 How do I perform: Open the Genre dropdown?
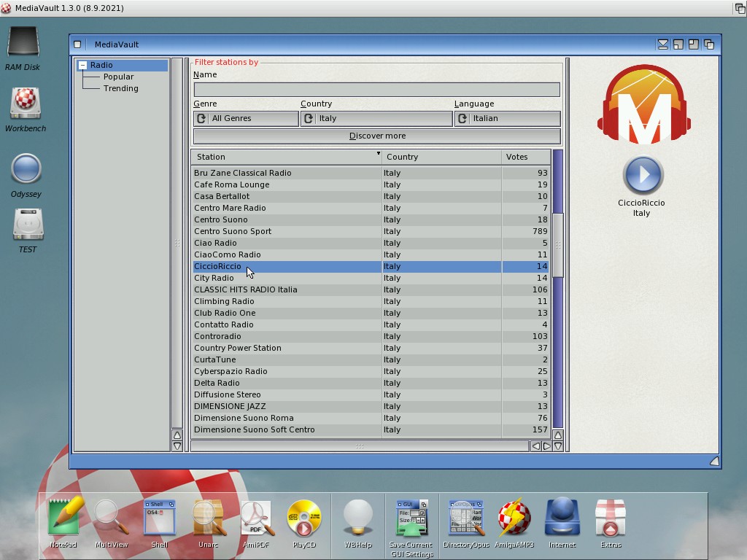246,118
